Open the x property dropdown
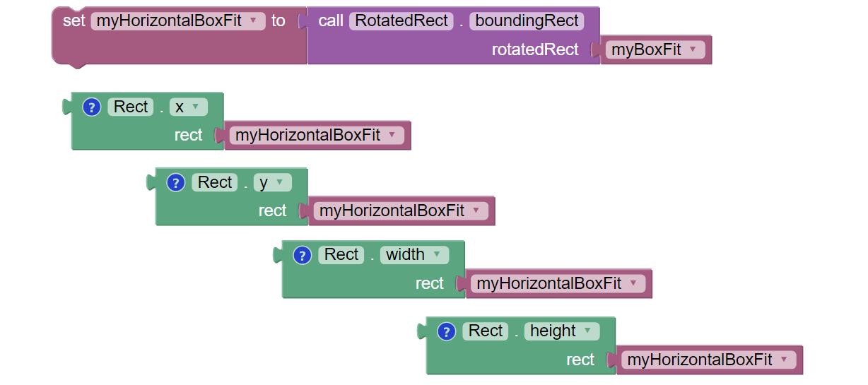 point(189,107)
